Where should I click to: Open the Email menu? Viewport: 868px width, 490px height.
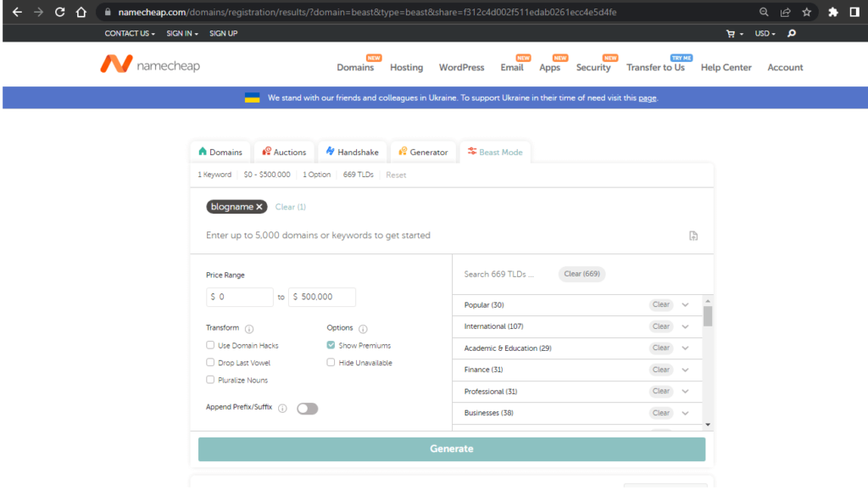pyautogui.click(x=512, y=68)
